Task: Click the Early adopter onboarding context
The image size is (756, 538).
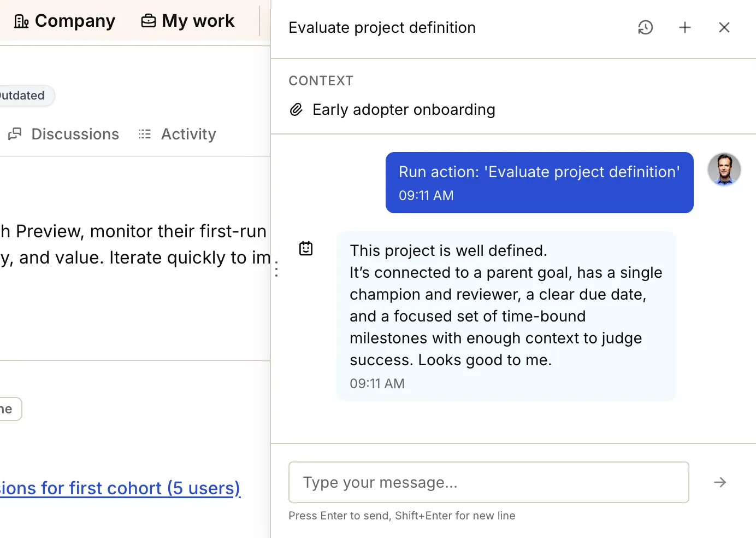Action: pos(403,110)
